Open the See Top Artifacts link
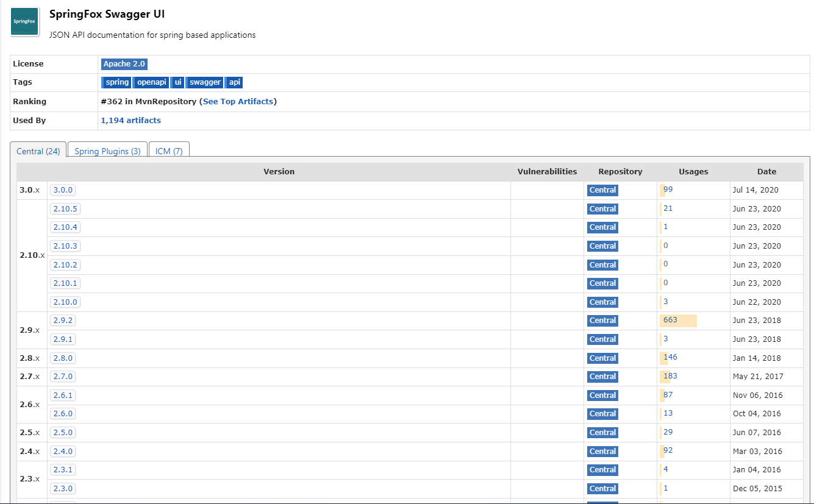The width and height of the screenshot is (814, 504). (238, 102)
